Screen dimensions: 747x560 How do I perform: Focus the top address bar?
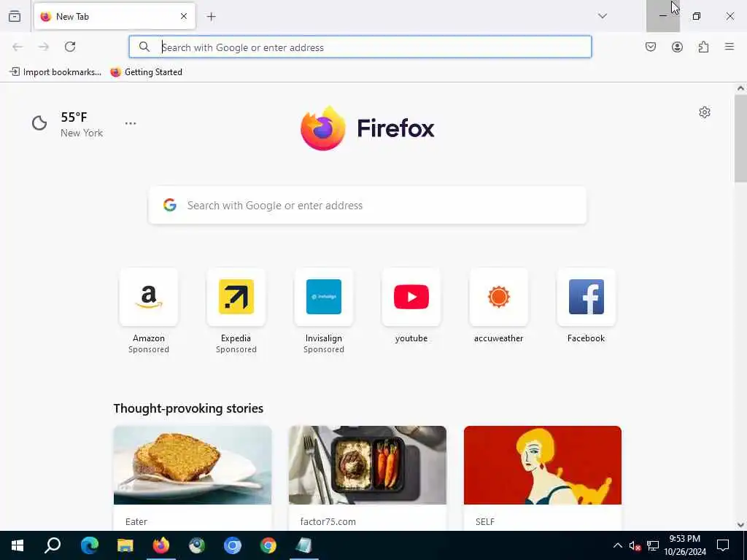(360, 47)
